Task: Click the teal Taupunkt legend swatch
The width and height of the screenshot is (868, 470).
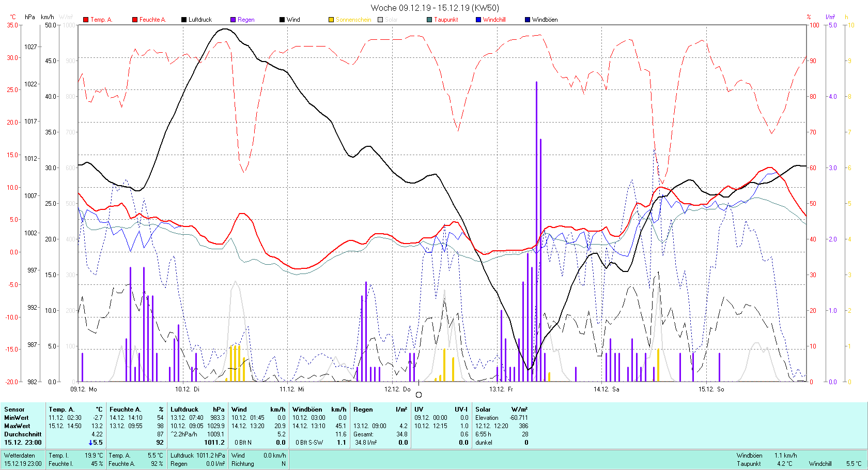Action: tap(429, 20)
